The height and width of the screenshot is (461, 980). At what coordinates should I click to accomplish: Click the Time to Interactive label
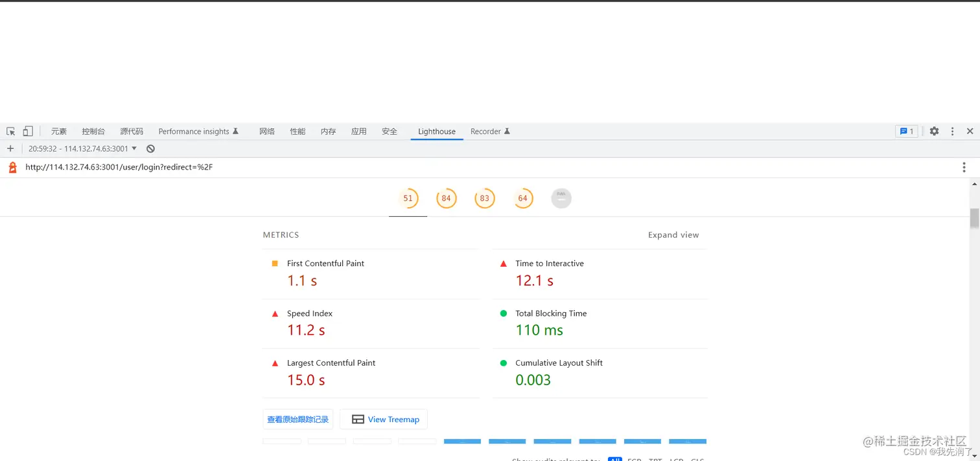tap(550, 264)
